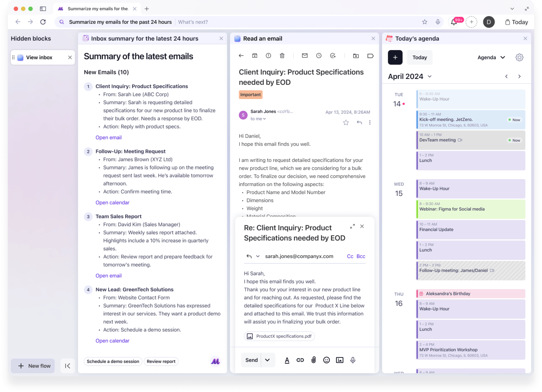The width and height of the screenshot is (542, 392).
Task: Select View inbox hidden block
Action: coord(39,57)
